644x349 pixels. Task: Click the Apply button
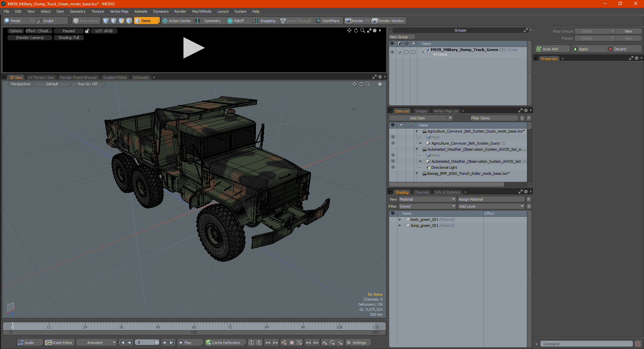click(589, 49)
